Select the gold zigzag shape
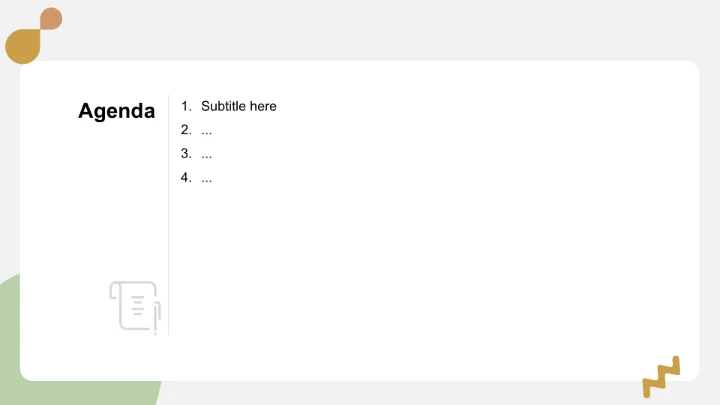 661,377
